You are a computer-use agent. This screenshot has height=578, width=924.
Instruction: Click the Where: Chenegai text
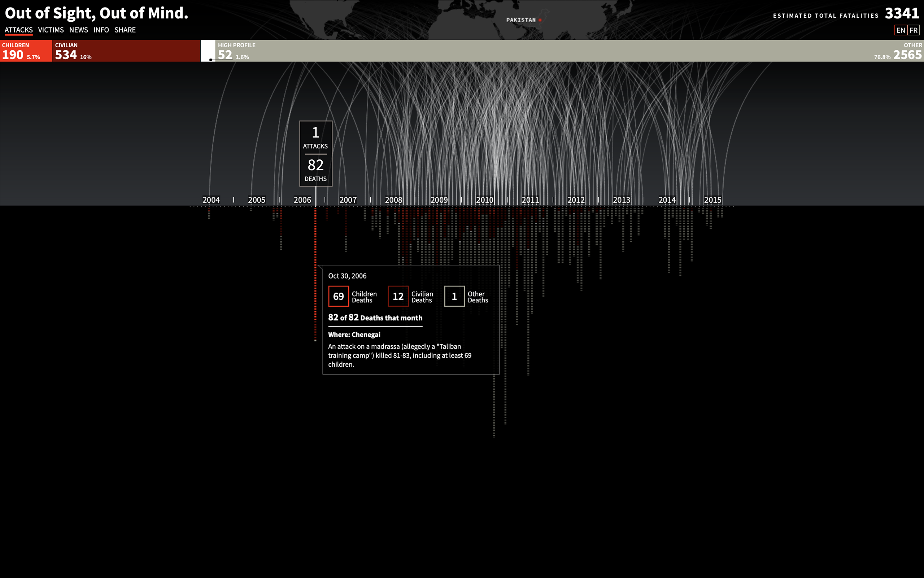click(354, 335)
